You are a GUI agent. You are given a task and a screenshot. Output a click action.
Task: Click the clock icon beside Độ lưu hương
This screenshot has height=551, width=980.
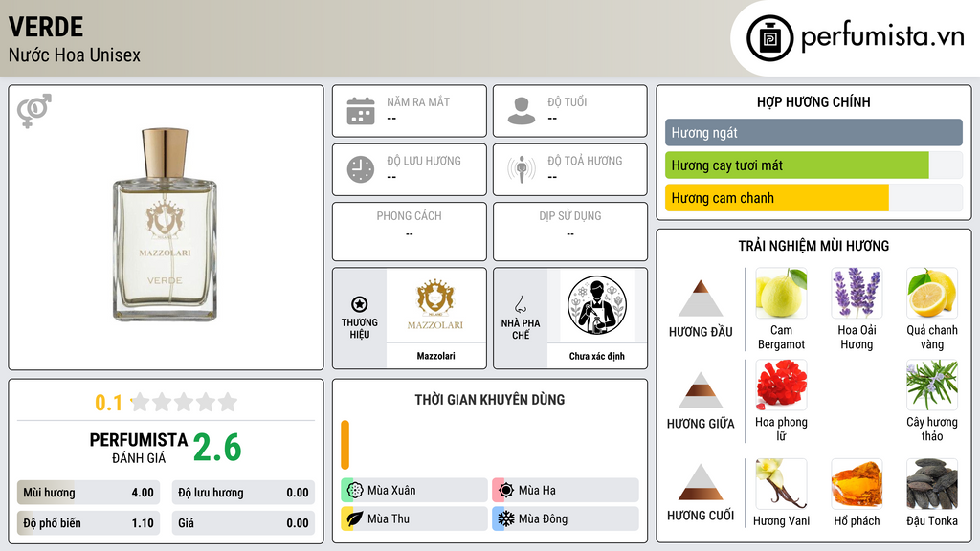(361, 169)
